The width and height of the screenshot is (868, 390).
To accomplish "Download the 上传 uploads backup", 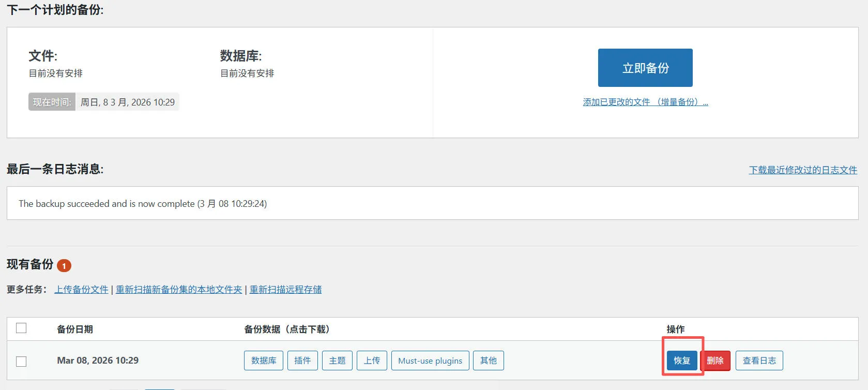I will pos(372,361).
